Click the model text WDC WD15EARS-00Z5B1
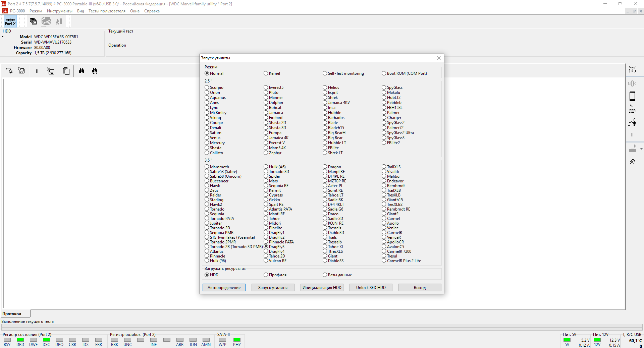This screenshot has width=644, height=348. [x=56, y=37]
